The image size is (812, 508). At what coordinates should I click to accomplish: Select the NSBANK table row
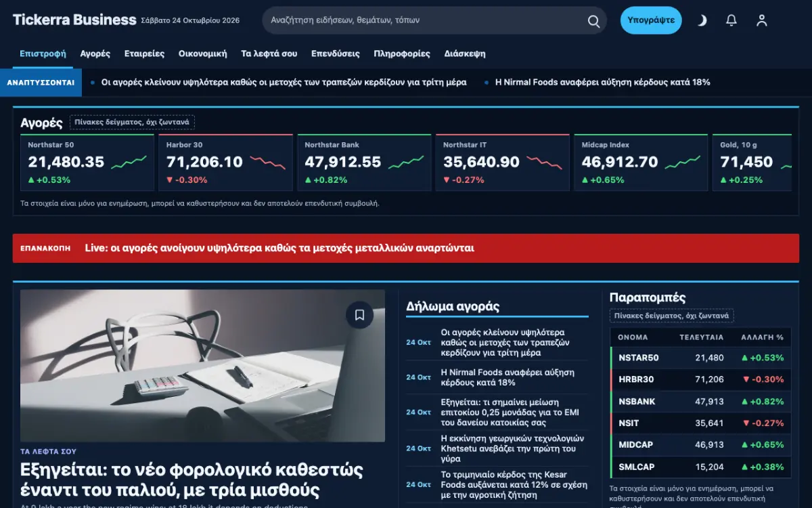700,401
